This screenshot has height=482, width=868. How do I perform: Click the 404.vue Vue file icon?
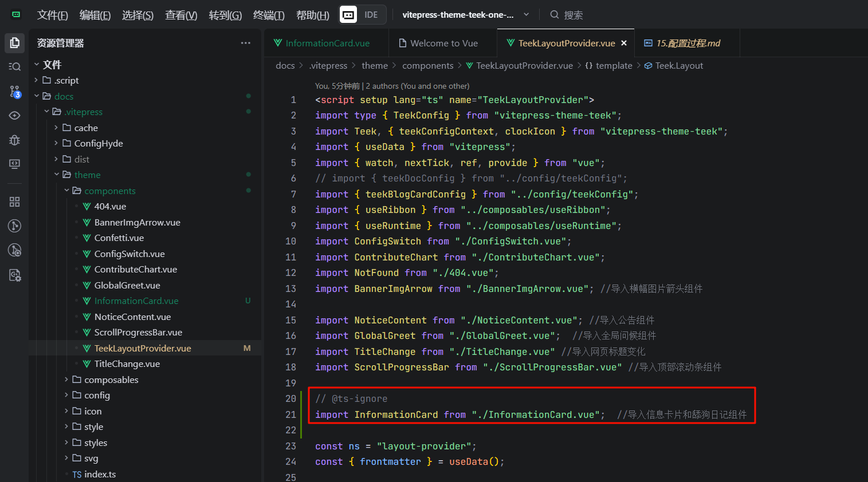pos(87,207)
